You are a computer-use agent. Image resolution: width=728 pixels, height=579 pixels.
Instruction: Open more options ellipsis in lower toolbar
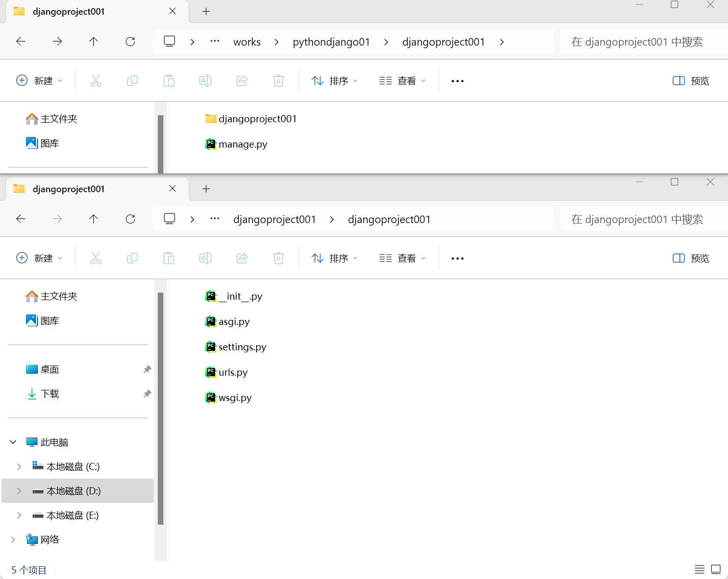coord(458,259)
